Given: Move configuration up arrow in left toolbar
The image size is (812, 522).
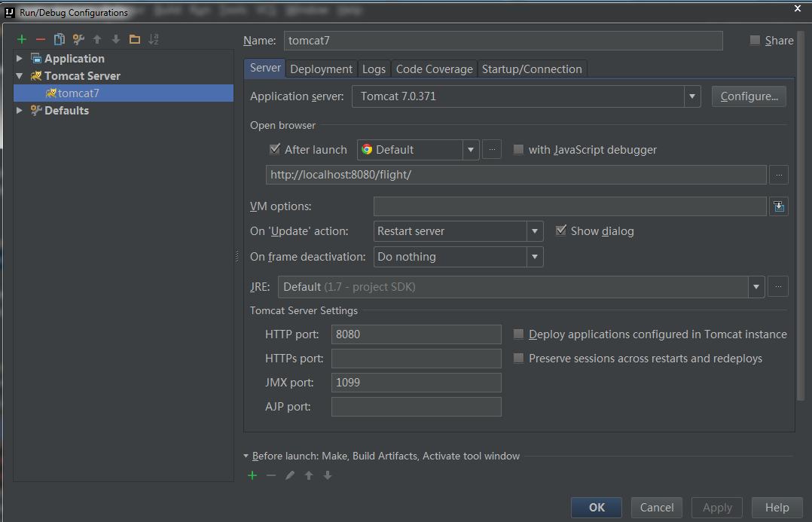Looking at the screenshot, I should (x=97, y=39).
